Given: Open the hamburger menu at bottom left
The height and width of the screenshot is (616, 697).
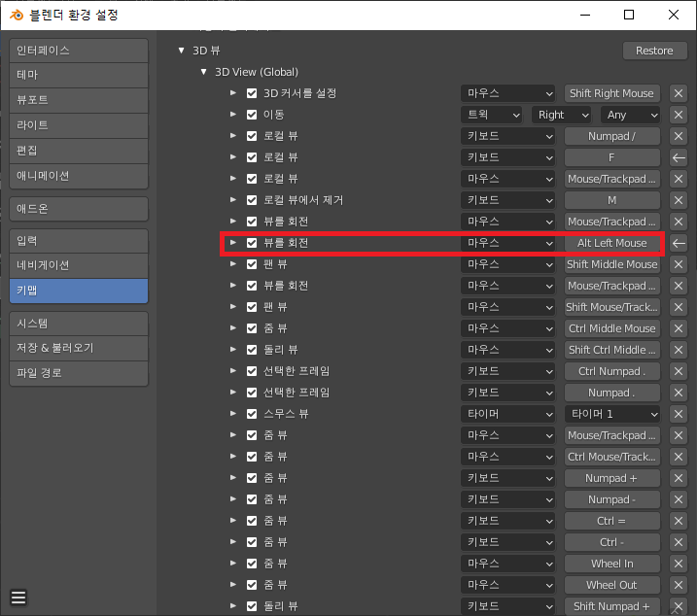Looking at the screenshot, I should click(18, 597).
